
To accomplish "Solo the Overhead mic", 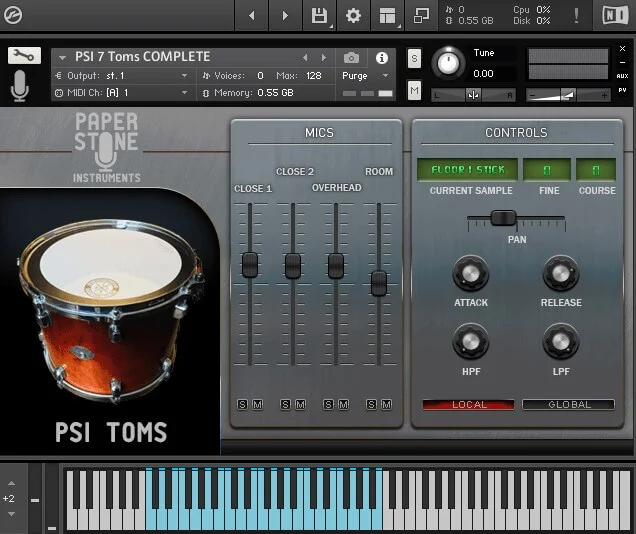I will point(328,404).
